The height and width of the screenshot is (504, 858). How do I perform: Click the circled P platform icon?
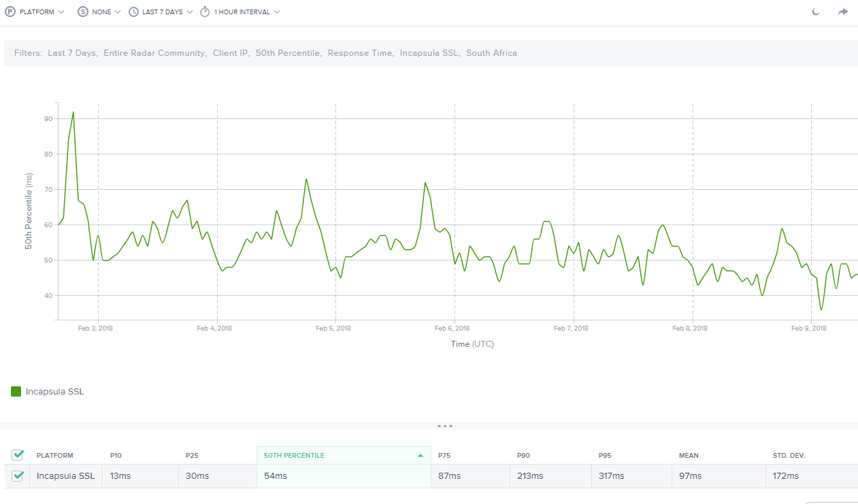tap(10, 12)
